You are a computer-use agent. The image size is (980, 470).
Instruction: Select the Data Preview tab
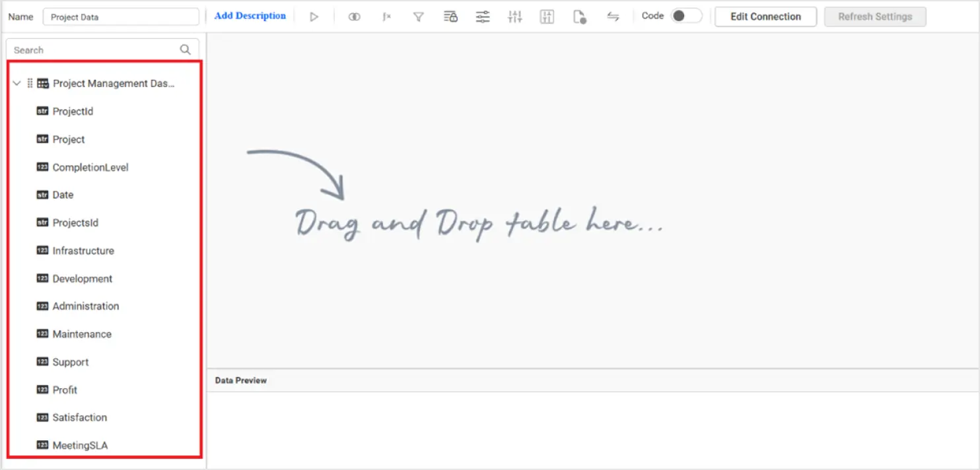click(241, 380)
